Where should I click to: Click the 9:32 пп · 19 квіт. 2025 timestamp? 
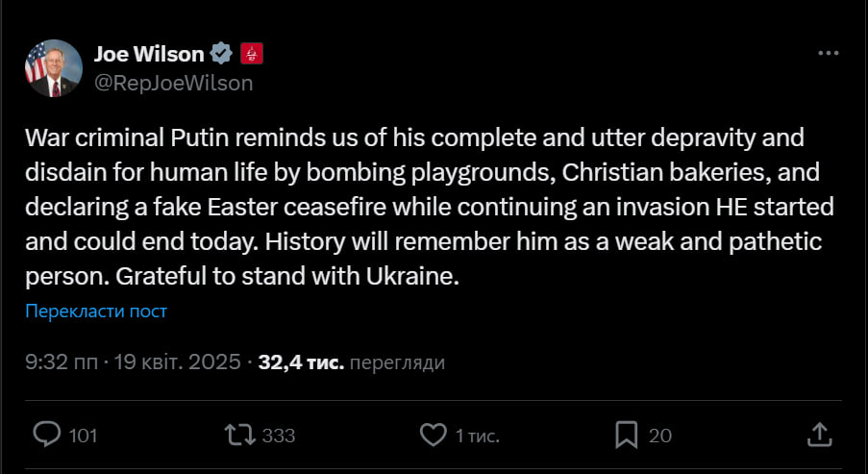(x=135, y=362)
